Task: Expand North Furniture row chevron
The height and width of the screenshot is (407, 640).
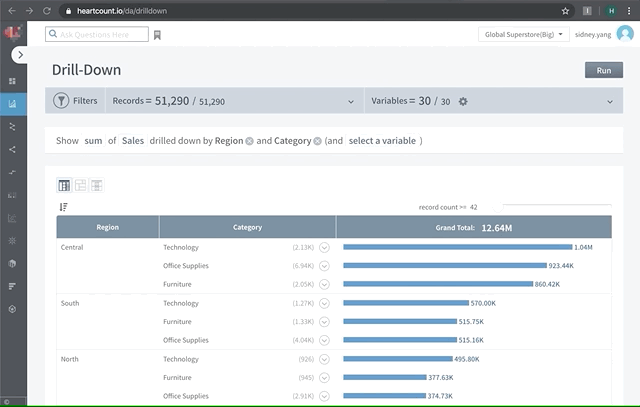Action: point(324,378)
